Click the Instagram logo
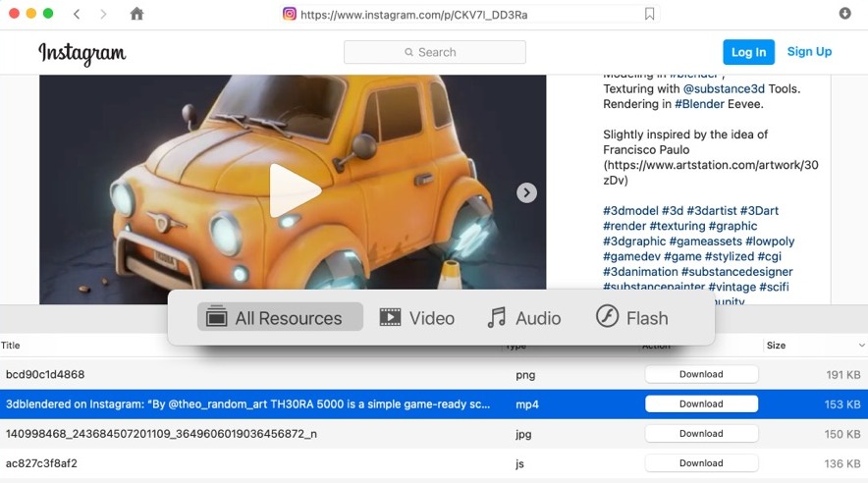This screenshot has height=483, width=868. pos(81,53)
